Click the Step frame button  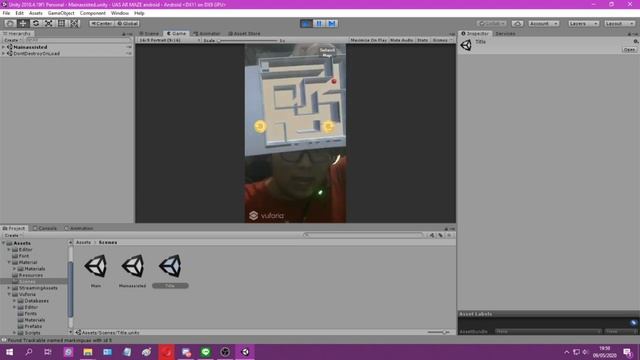pyautogui.click(x=332, y=23)
